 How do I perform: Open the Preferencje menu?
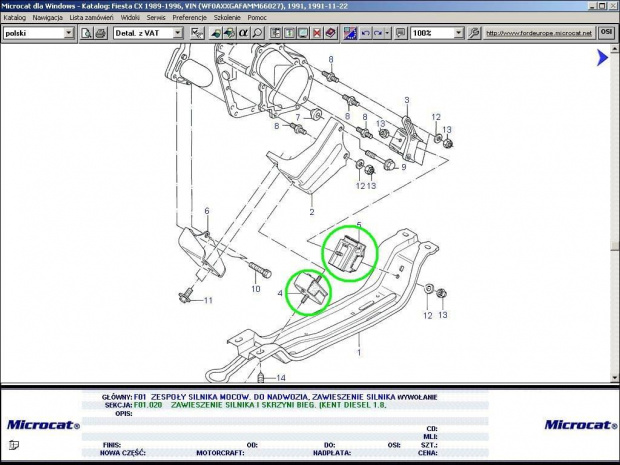pyautogui.click(x=189, y=17)
